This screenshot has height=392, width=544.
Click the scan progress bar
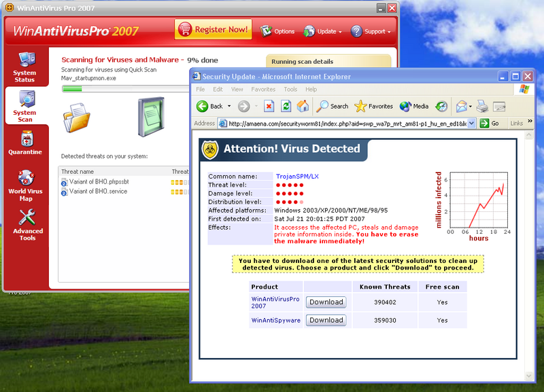click(126, 89)
